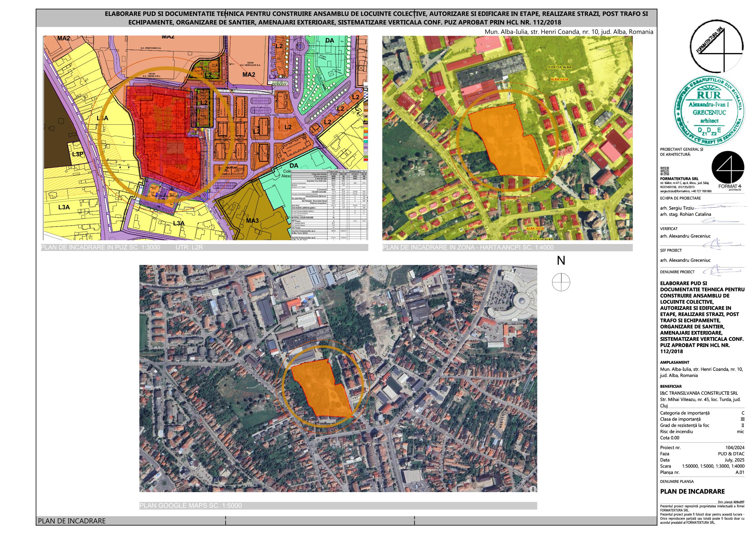Select the 'Grad de rezistență la foc' row
Image resolution: width=756 pixels, height=534 pixels.
(702, 425)
